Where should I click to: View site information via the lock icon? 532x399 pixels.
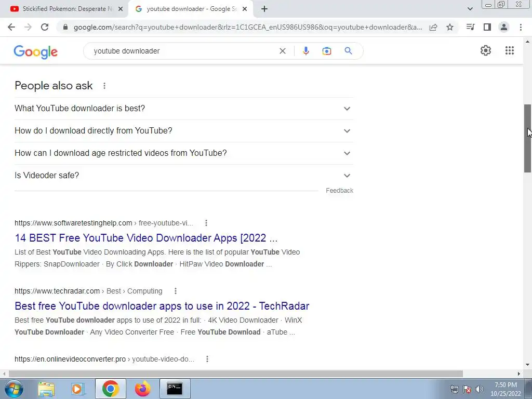pyautogui.click(x=65, y=27)
